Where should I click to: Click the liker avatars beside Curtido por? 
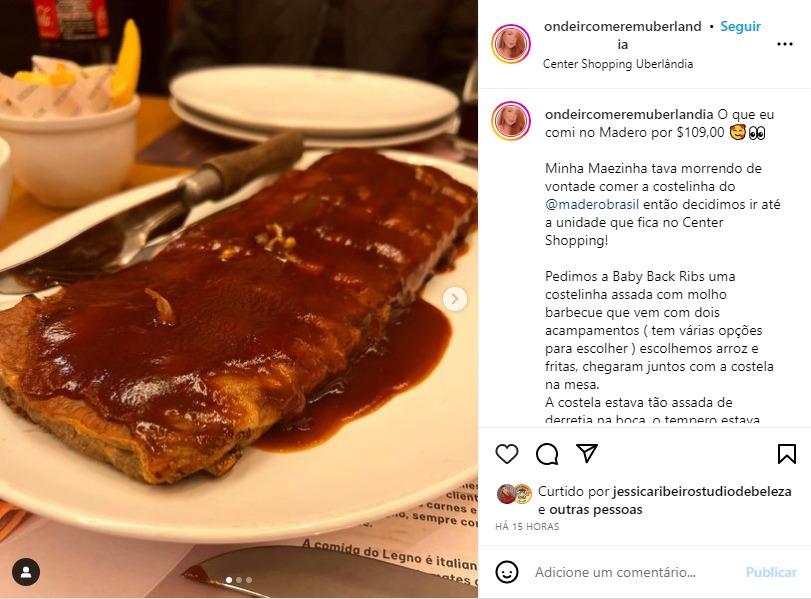515,494
